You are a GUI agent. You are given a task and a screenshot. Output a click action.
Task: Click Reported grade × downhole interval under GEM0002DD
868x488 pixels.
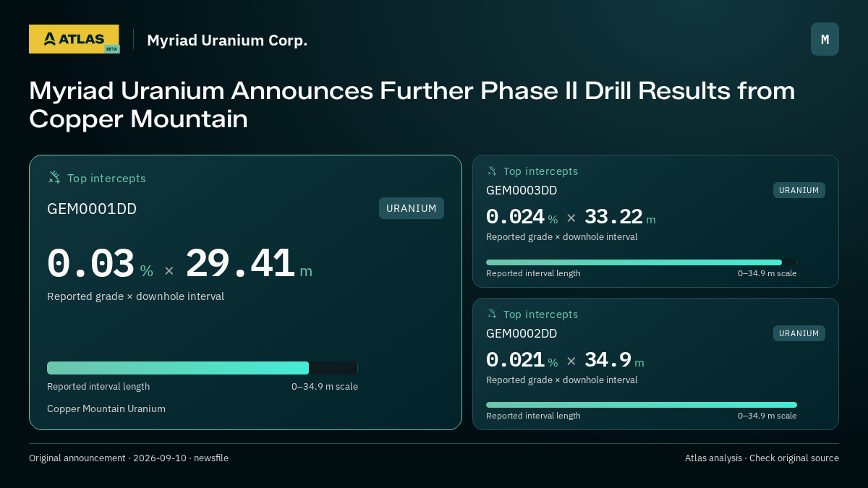[562, 380]
